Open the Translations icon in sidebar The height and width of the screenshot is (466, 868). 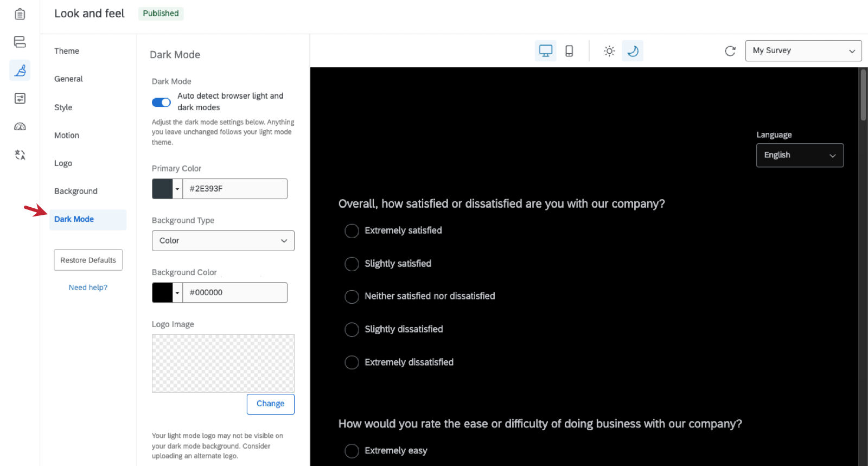coord(20,155)
